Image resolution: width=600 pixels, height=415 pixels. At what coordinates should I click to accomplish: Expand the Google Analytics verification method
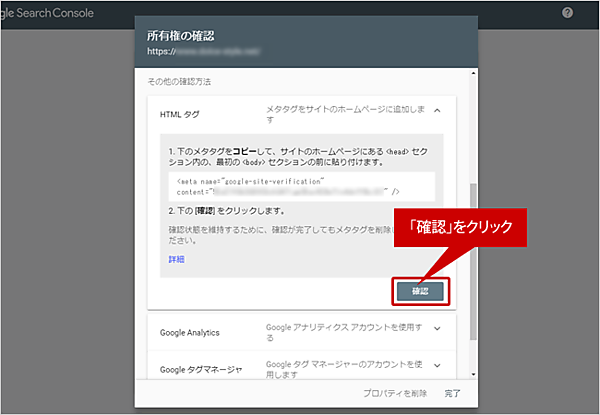coord(437,329)
